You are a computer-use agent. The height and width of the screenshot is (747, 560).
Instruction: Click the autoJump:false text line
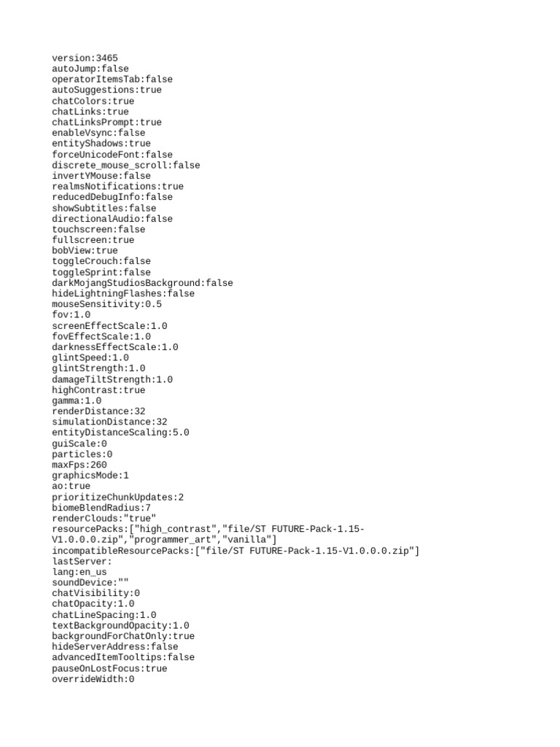pos(90,69)
